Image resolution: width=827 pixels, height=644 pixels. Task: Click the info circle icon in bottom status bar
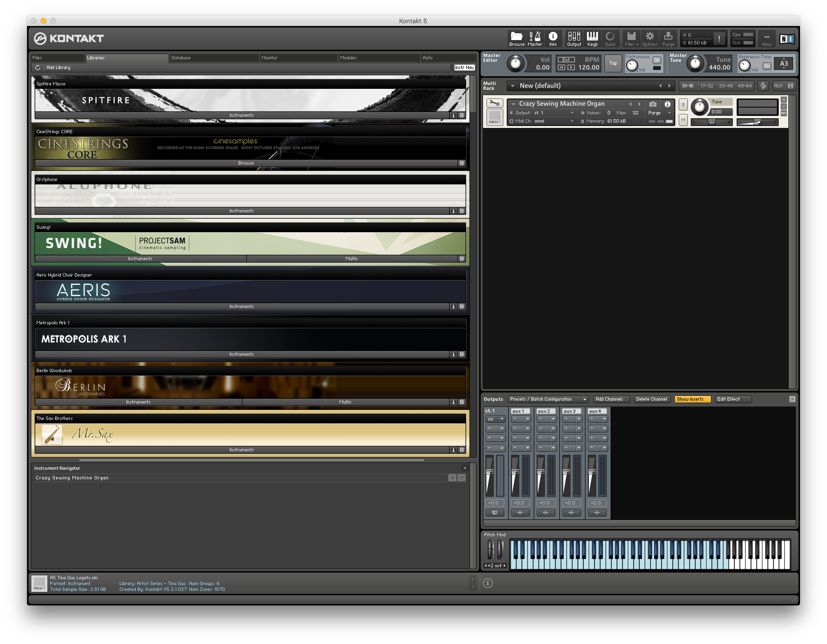click(488, 583)
